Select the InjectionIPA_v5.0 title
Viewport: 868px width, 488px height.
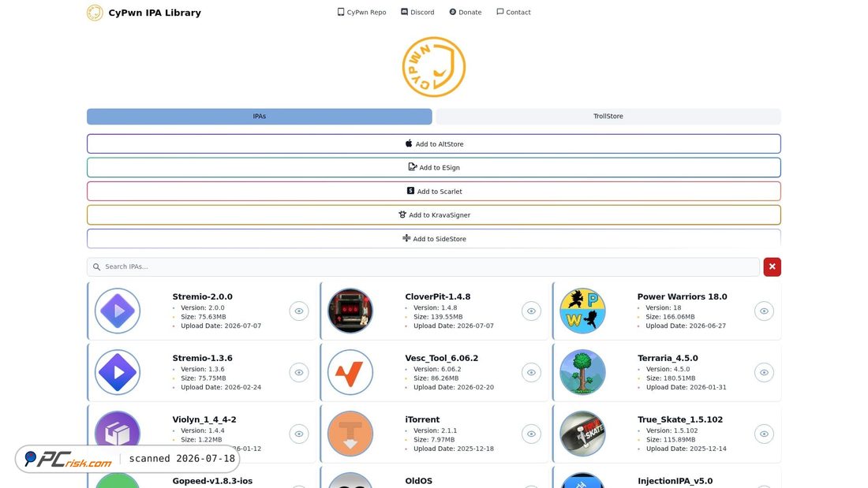[x=675, y=481]
